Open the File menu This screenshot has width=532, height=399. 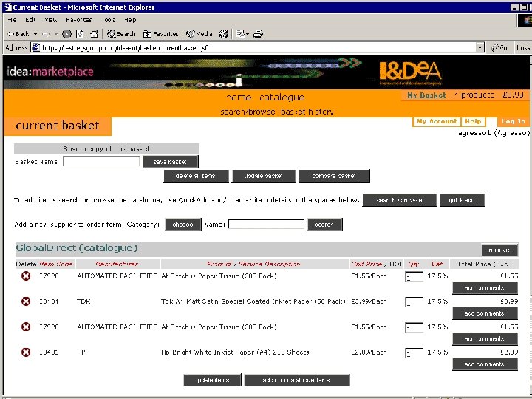point(12,20)
